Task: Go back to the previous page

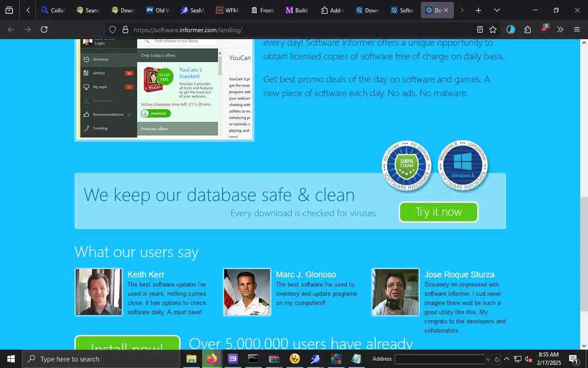Action: pos(11,29)
